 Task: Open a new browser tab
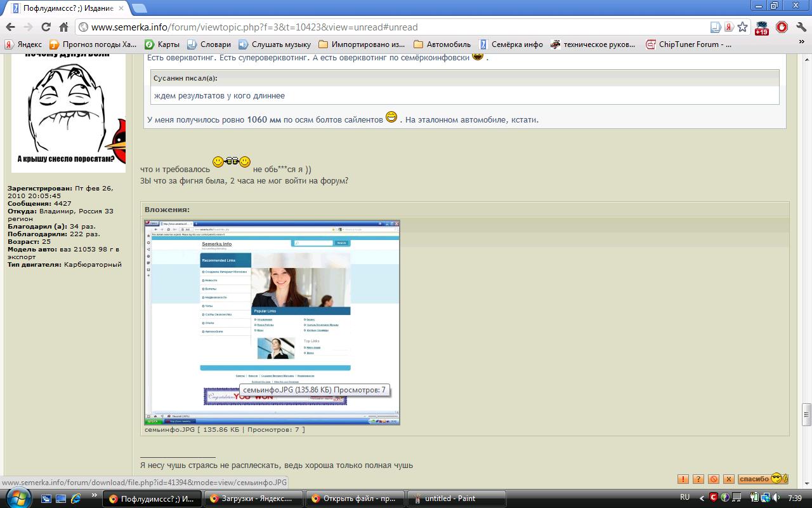[x=138, y=8]
